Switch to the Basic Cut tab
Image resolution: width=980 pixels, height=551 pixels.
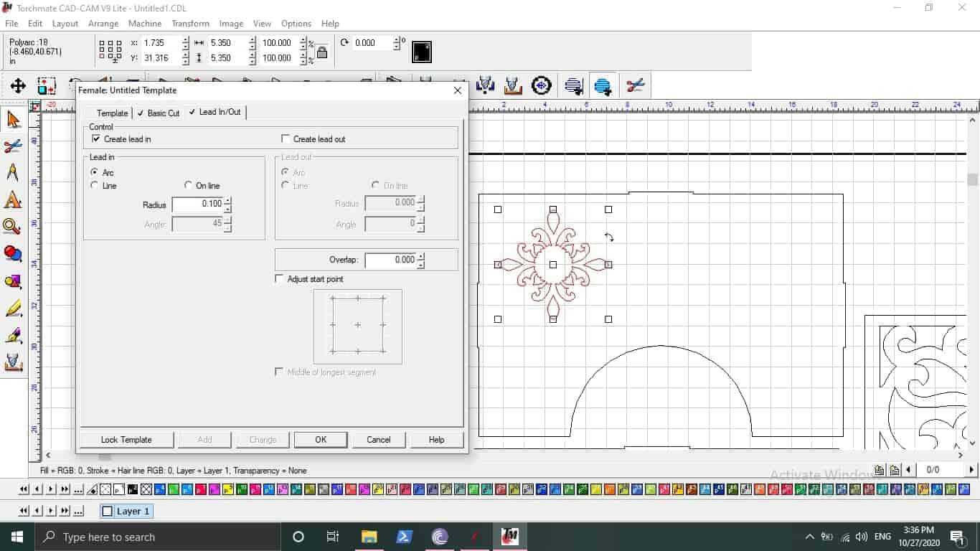tap(159, 113)
